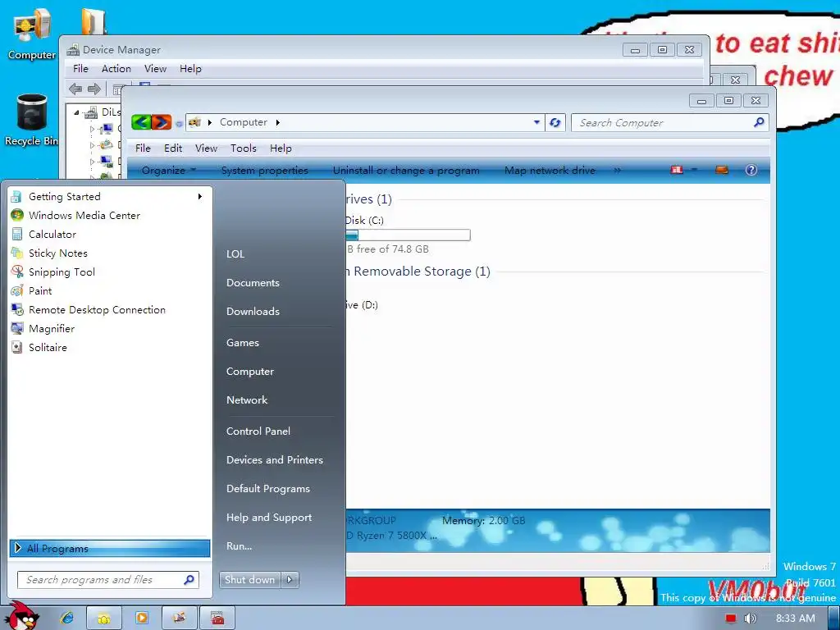This screenshot has width=840, height=630.
Task: Click the search magnifier in Start menu
Action: click(x=189, y=580)
